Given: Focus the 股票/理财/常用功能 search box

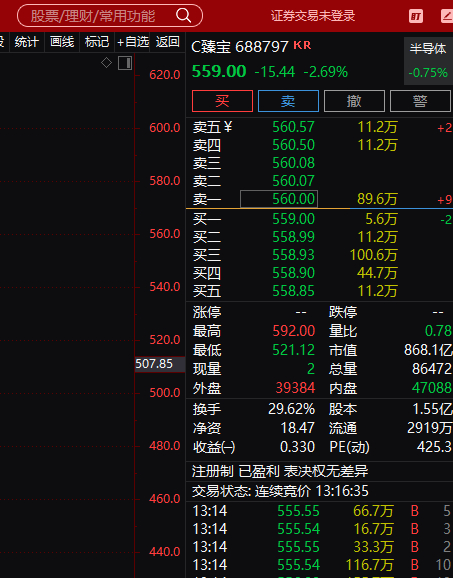Looking at the screenshot, I should [x=110, y=15].
